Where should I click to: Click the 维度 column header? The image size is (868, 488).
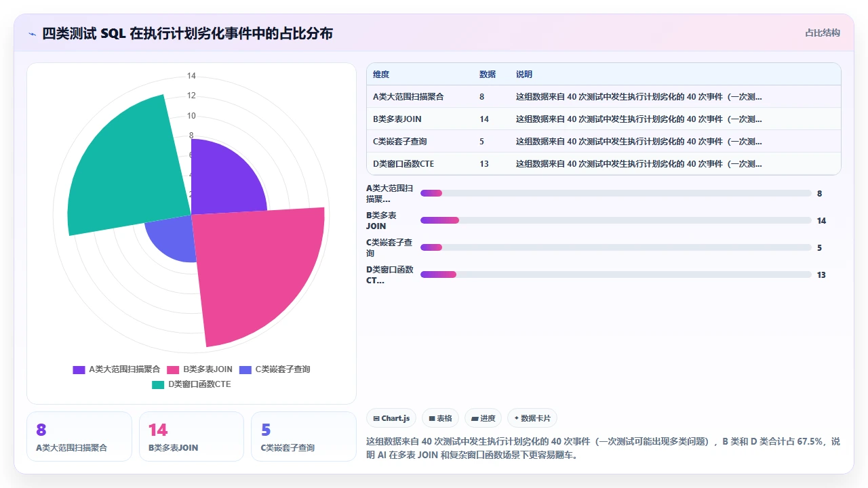point(381,74)
